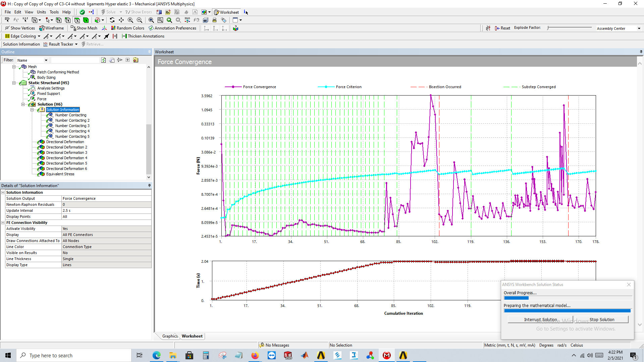Toggle Show Vertices

point(20,28)
